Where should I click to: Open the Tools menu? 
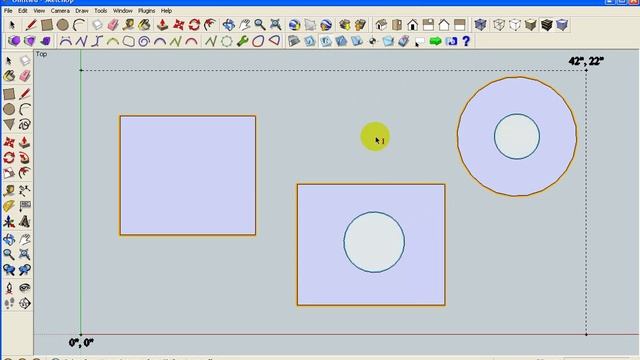pos(101,11)
